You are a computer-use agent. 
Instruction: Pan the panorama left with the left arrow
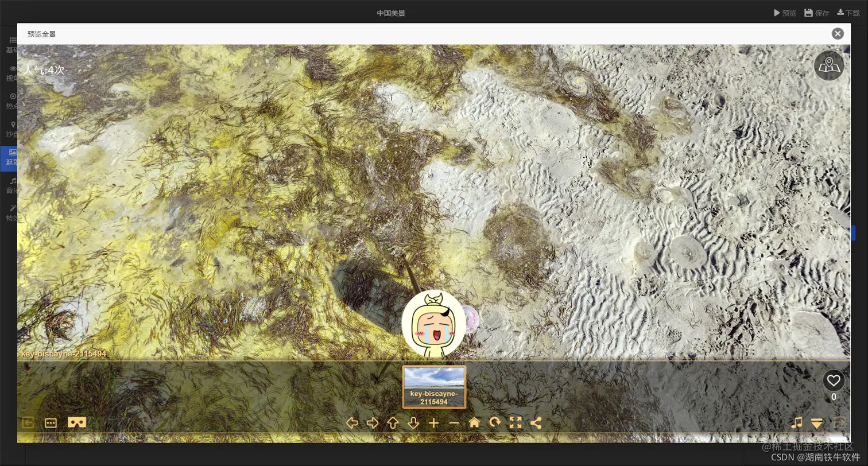tap(352, 423)
